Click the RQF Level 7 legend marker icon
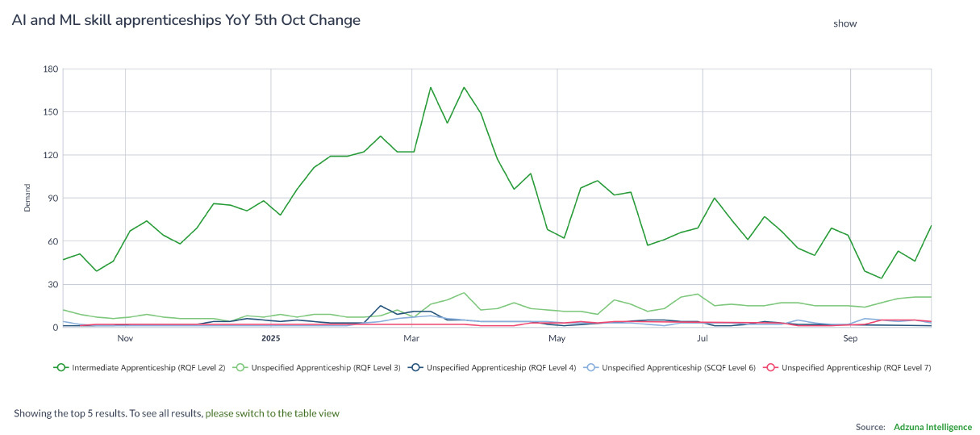Viewport: 980px width, 435px height. (770, 368)
